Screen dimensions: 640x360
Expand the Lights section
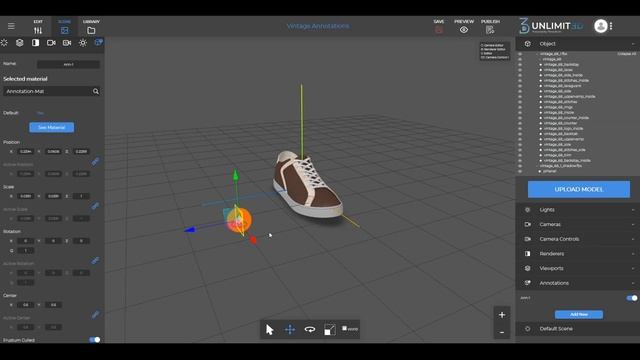point(578,210)
